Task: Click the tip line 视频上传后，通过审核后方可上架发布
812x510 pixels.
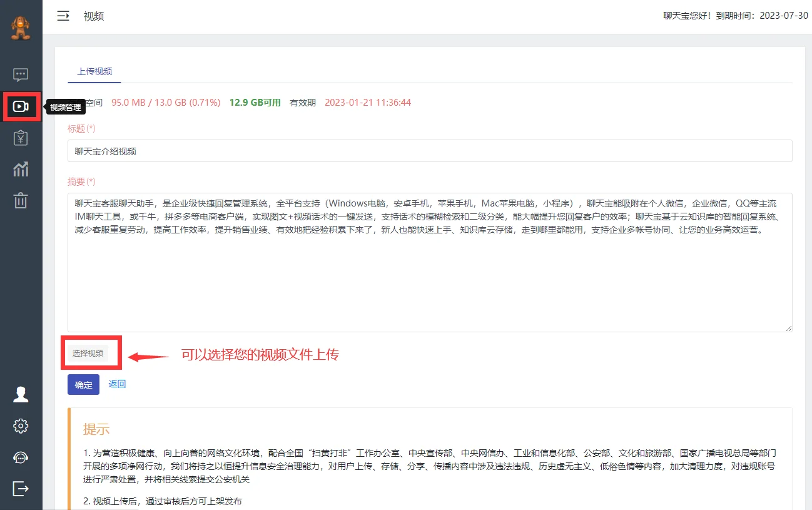Action: (x=163, y=501)
